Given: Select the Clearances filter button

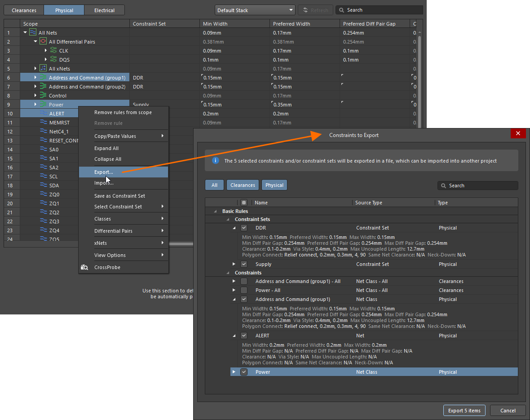Looking at the screenshot, I should point(243,185).
